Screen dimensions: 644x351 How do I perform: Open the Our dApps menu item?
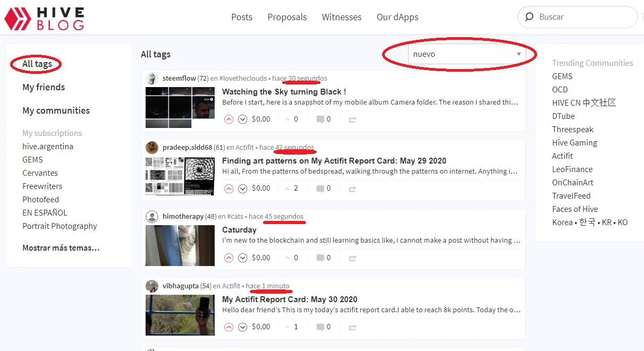[x=397, y=17]
